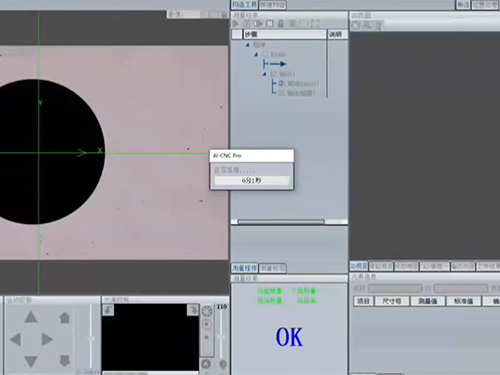Image resolution: width=500 pixels, height=375 pixels.
Task: Click the top-right icon in light control preview
Action: point(193,310)
